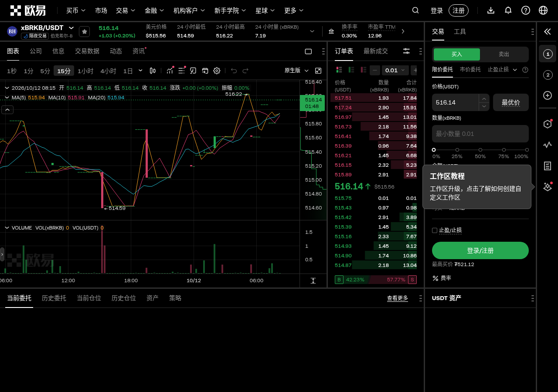Open the 查看更多 link
The image size is (558, 392).
pyautogui.click(x=398, y=298)
